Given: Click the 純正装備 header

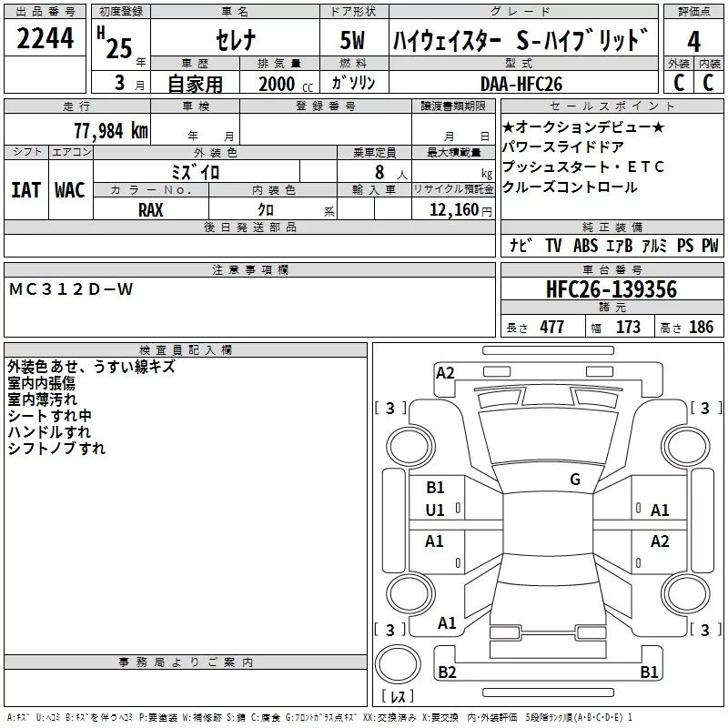Looking at the screenshot, I should [612, 227].
